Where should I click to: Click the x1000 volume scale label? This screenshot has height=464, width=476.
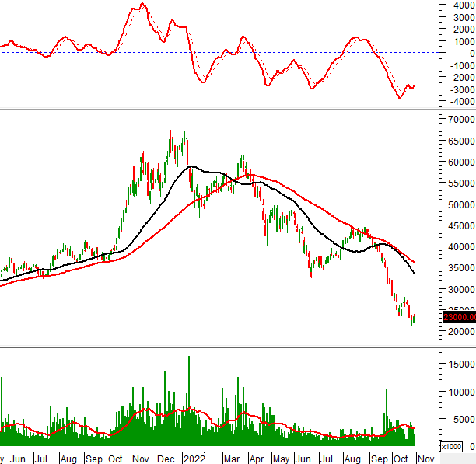coord(450,447)
